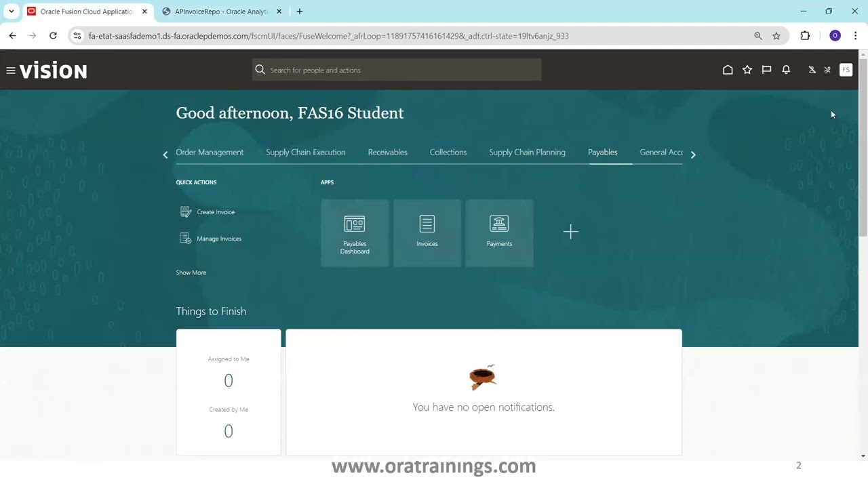
Task: Open the Watchlist flag icon
Action: click(x=766, y=70)
